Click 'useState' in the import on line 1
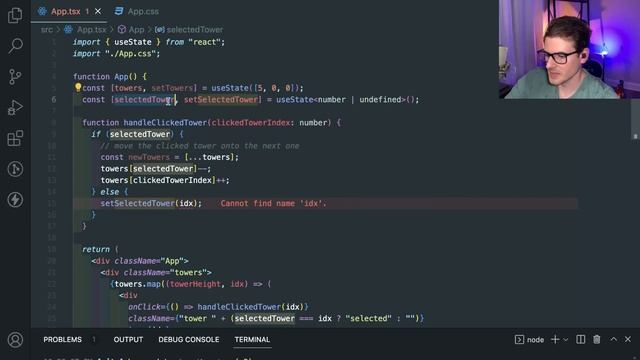Image resolution: width=640 pixels, height=360 pixels. pos(133,42)
